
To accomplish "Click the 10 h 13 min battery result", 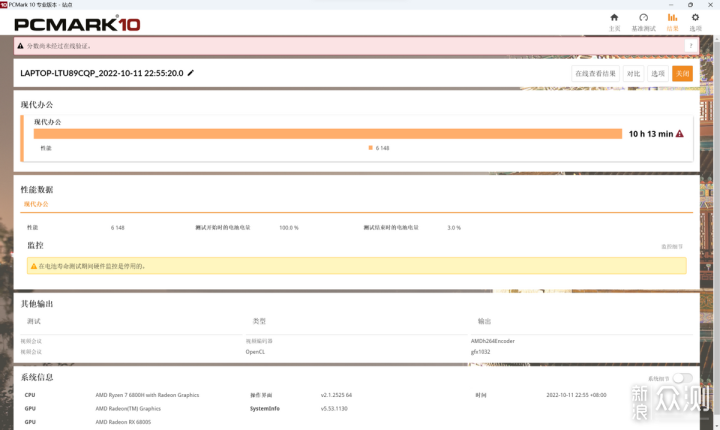I will point(651,134).
